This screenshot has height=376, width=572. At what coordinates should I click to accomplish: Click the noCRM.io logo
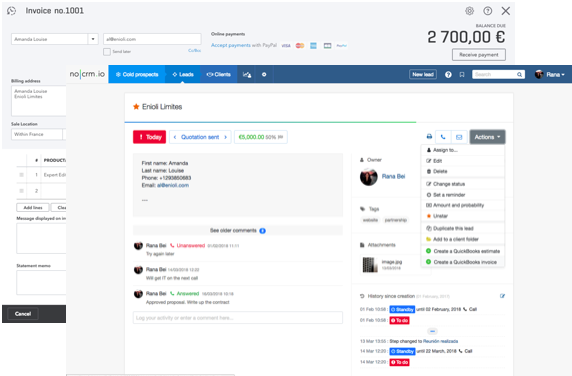(x=87, y=74)
